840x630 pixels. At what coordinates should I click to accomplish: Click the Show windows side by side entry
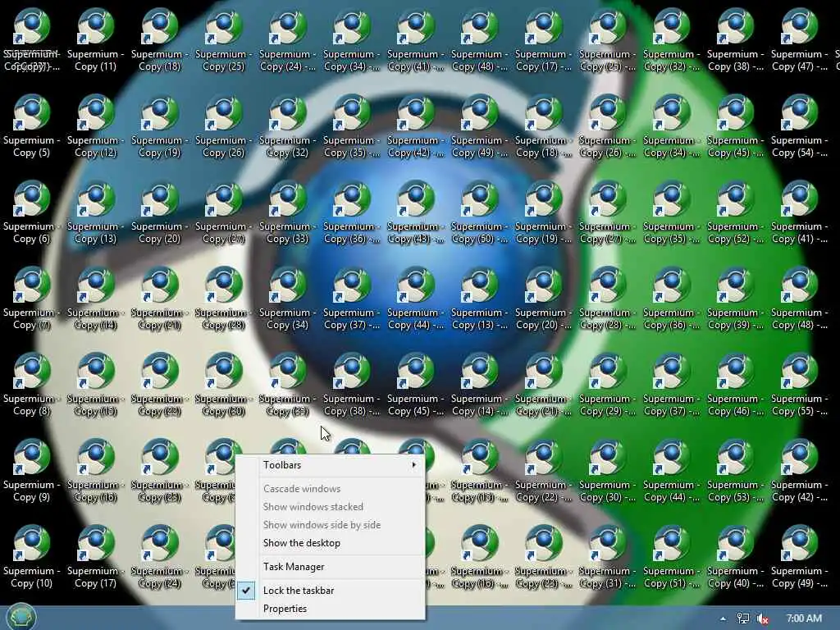tap(330, 525)
